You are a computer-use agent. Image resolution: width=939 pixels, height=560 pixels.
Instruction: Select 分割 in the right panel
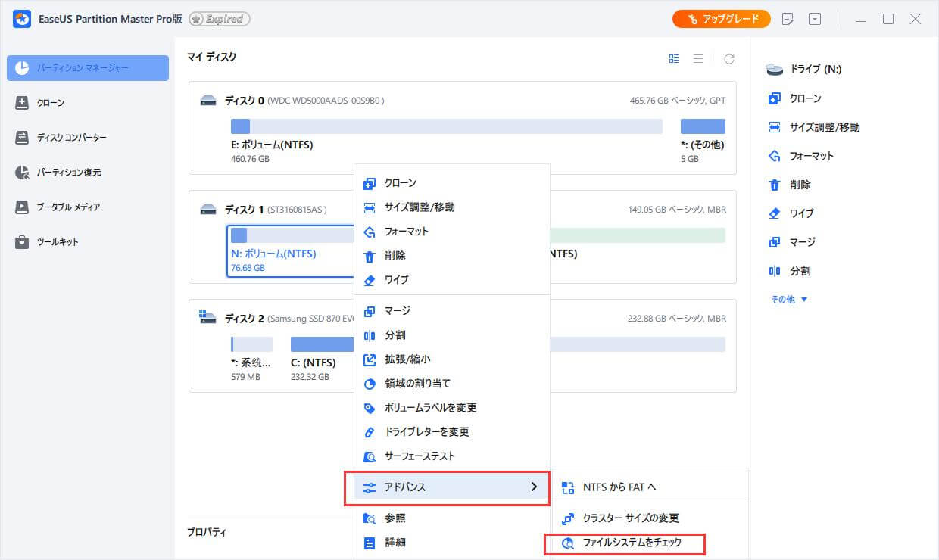791,270
